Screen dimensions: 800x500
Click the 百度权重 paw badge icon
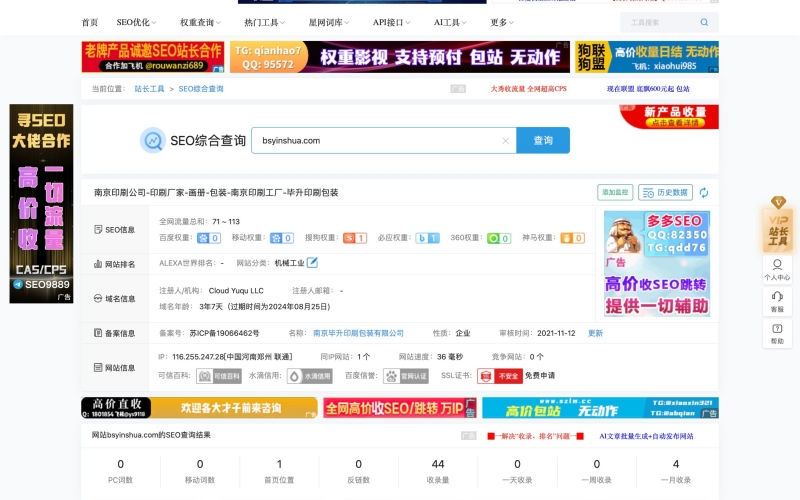pyautogui.click(x=209, y=238)
